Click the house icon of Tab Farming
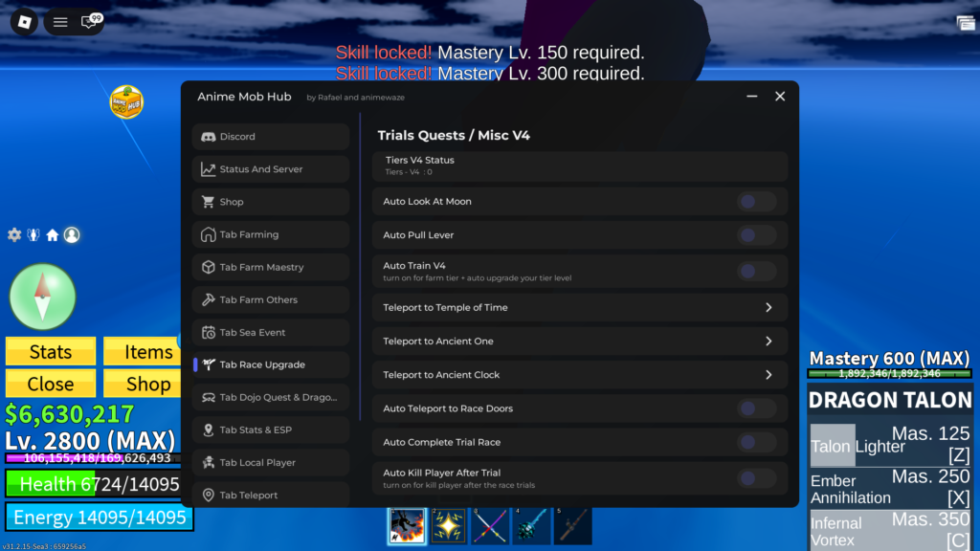 208,234
